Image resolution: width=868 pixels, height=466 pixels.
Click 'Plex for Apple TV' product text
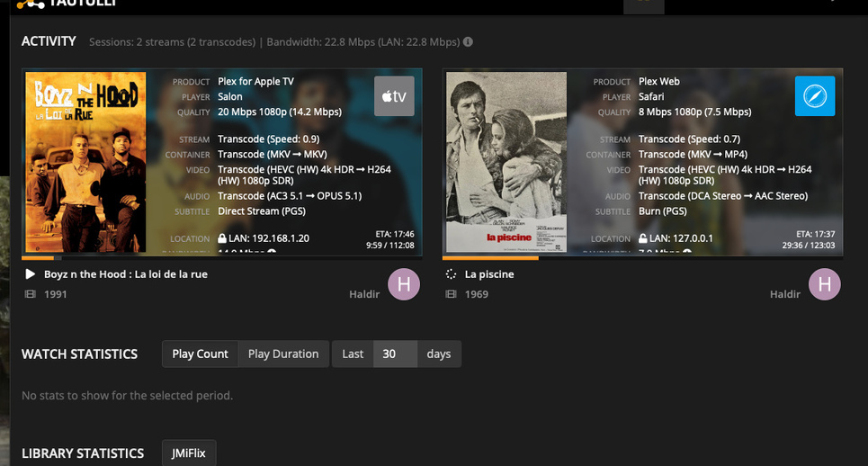(255, 81)
